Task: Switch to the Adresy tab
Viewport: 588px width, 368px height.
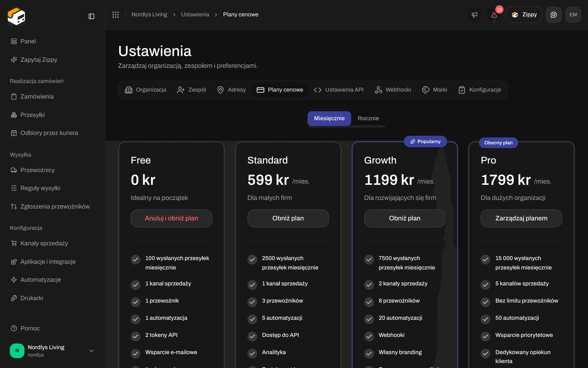Action: [231, 90]
